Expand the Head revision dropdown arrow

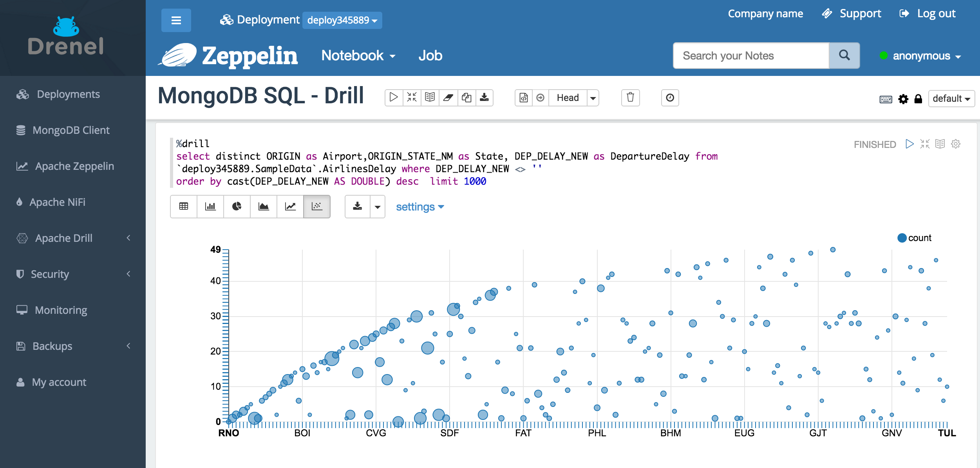[x=593, y=97]
